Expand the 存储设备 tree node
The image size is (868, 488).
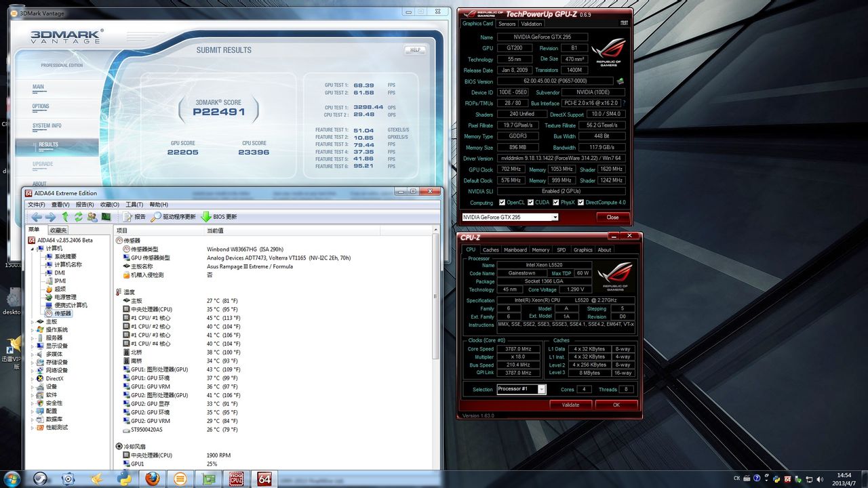pyautogui.click(x=32, y=362)
